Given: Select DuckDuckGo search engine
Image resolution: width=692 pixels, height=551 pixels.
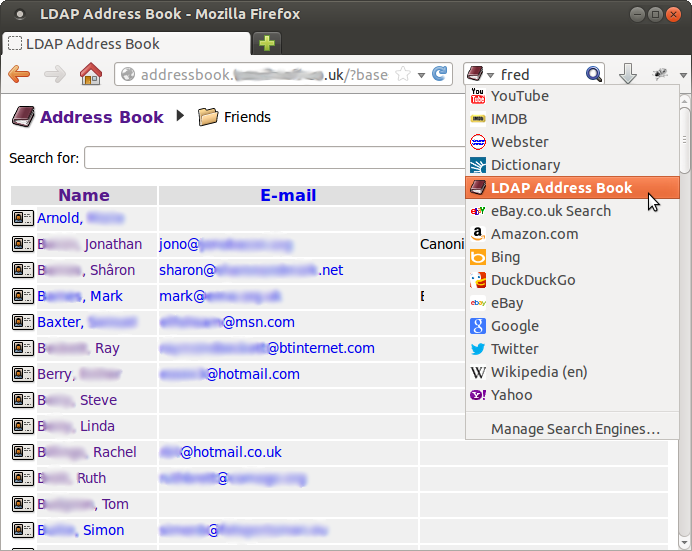Looking at the screenshot, I should (x=572, y=280).
